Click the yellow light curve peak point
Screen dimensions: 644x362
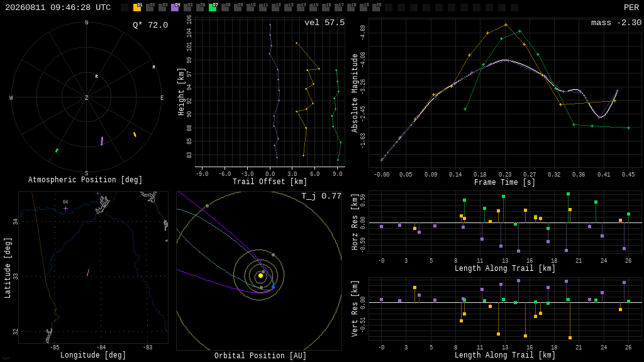coord(506,25)
